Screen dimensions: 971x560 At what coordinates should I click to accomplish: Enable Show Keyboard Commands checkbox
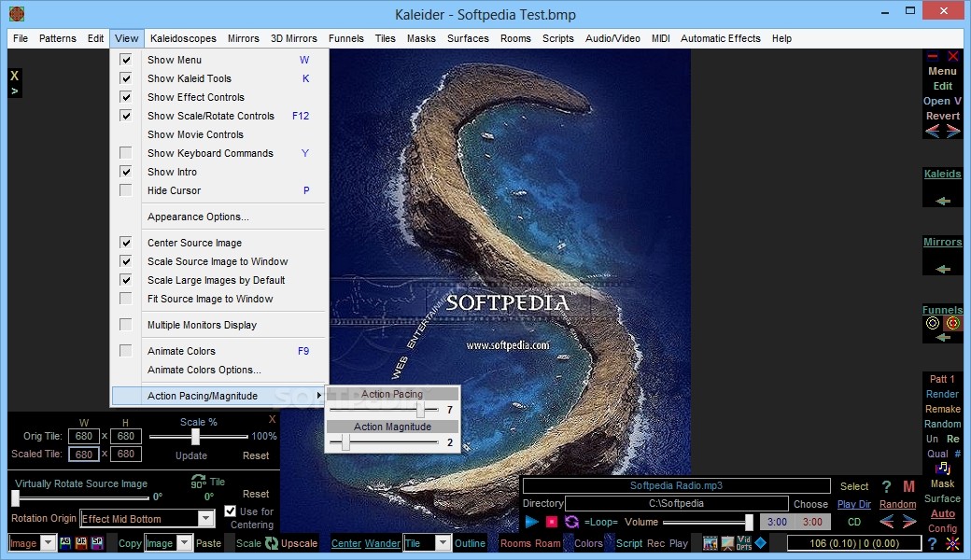[126, 153]
